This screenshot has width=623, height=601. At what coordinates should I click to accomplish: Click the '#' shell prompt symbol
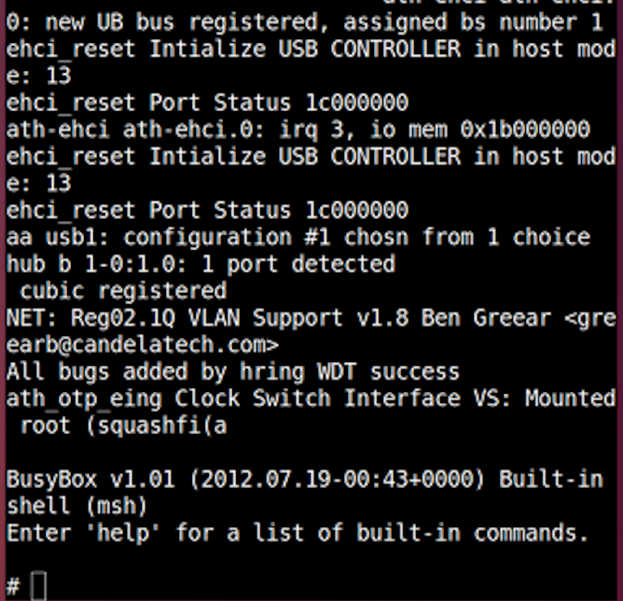tap(13, 585)
